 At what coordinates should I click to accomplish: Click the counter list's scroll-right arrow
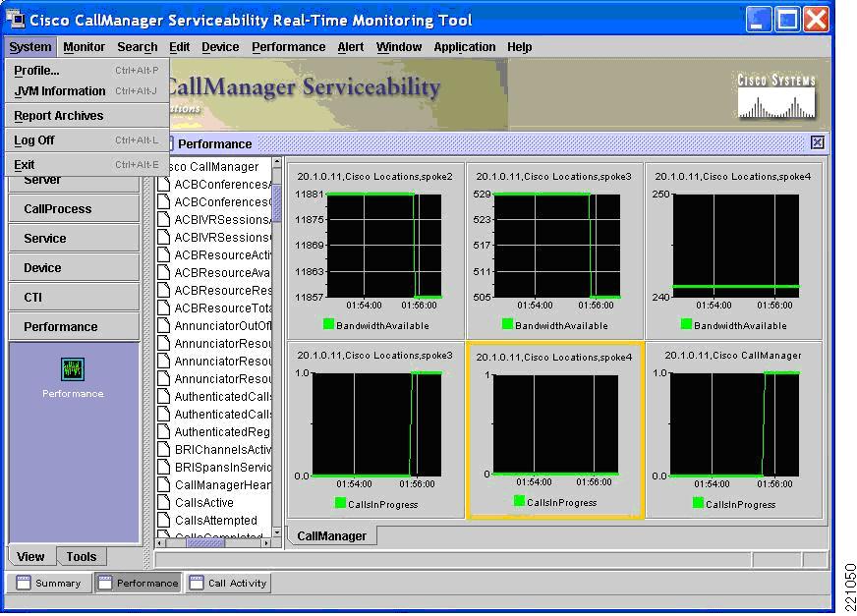click(266, 543)
